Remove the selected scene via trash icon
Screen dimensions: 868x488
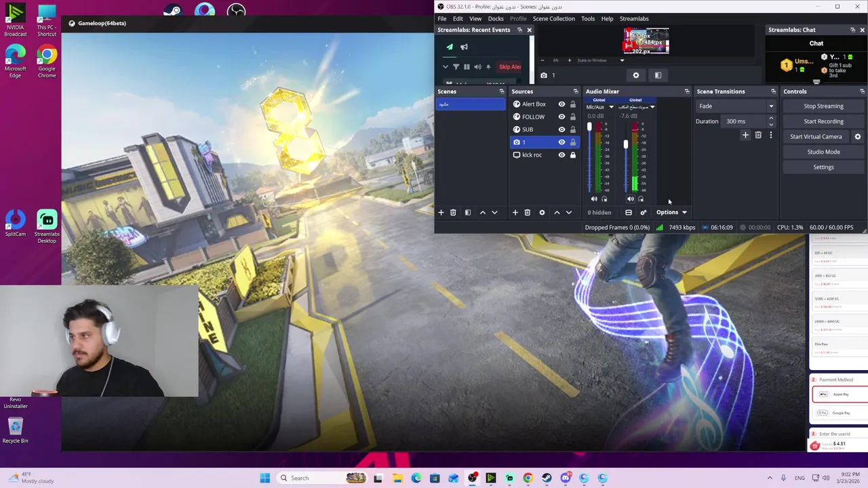(453, 213)
